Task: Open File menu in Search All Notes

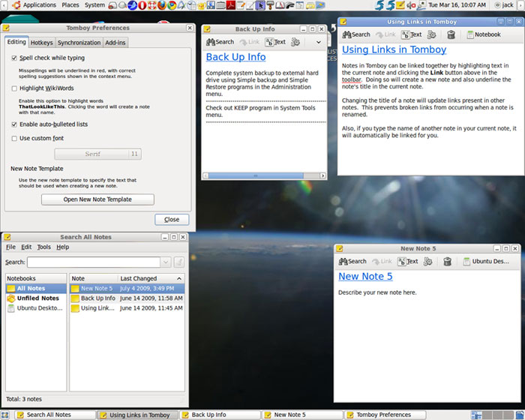Action: [10, 247]
